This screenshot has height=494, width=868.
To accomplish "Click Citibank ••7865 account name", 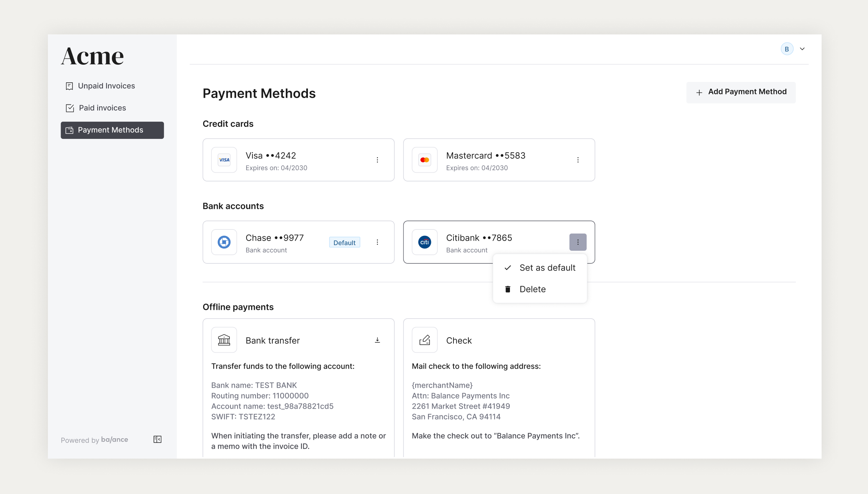I will tap(479, 238).
